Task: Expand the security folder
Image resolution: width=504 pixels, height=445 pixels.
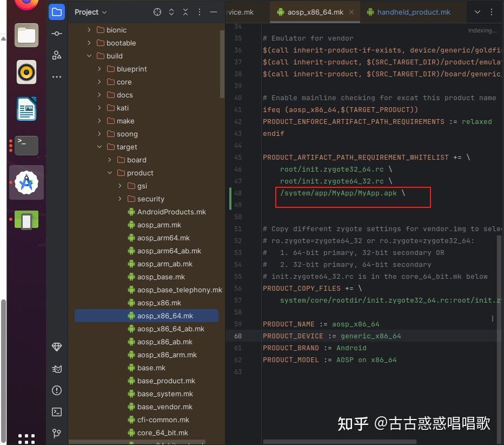Action: tap(120, 199)
